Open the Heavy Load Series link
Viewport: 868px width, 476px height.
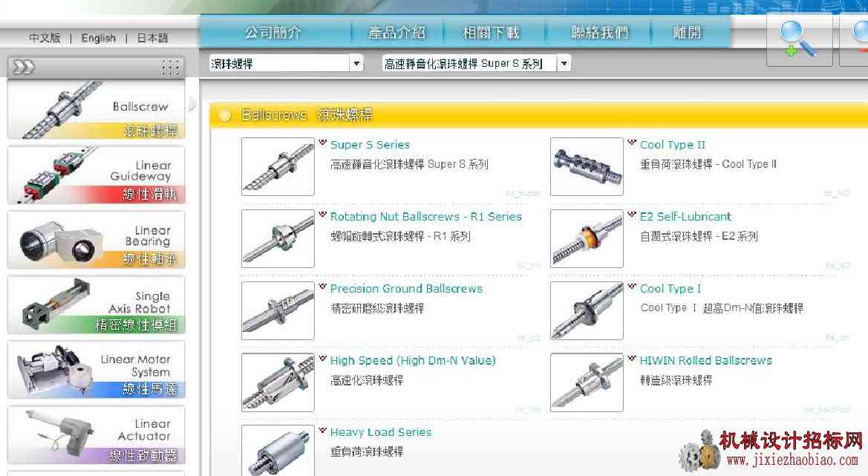tap(381, 432)
